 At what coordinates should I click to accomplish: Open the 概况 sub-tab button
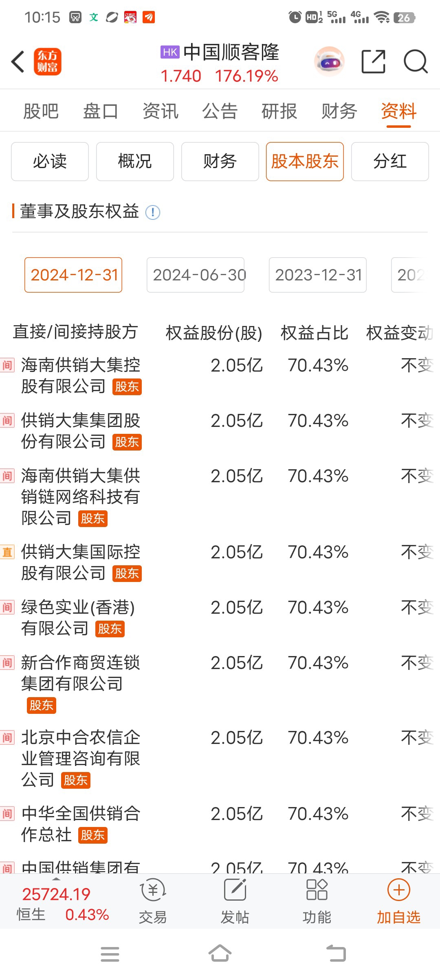tap(135, 161)
